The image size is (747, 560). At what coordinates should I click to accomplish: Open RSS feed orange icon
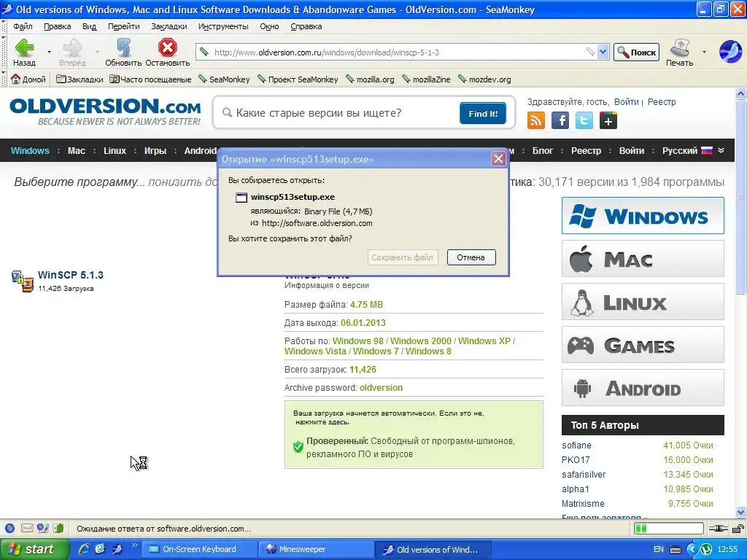pos(536,120)
